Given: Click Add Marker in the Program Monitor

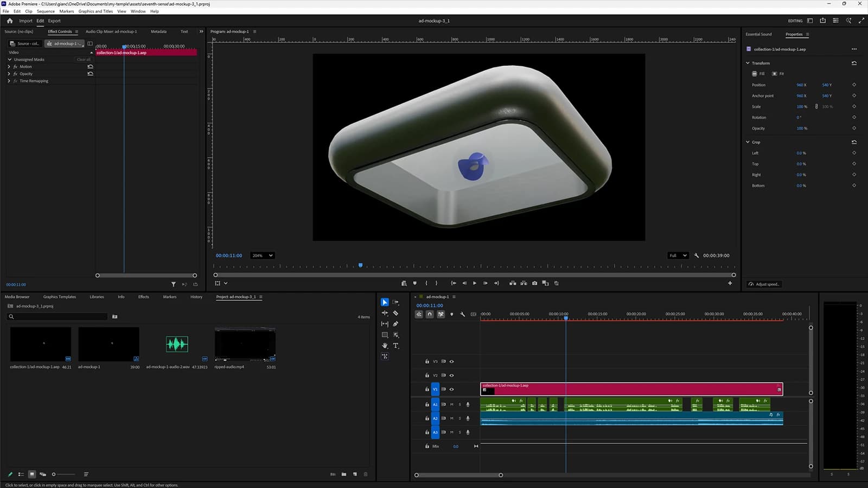Looking at the screenshot, I should click(415, 283).
